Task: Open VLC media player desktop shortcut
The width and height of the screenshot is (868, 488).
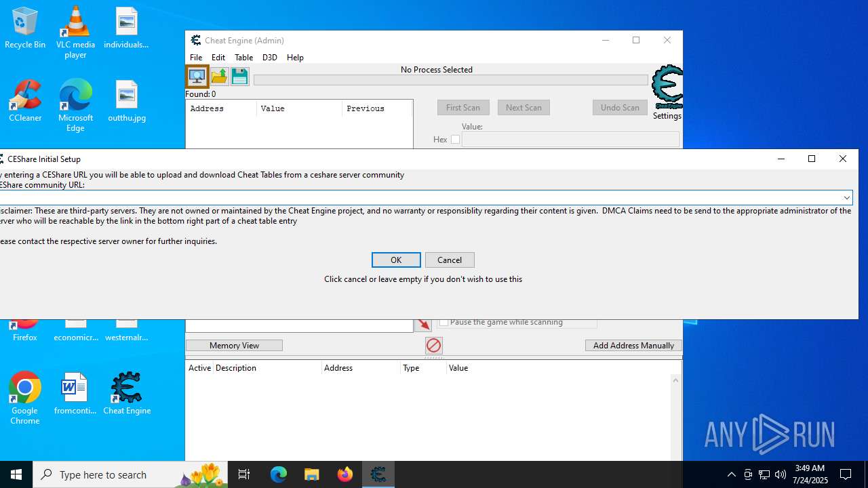Action: 75,33
